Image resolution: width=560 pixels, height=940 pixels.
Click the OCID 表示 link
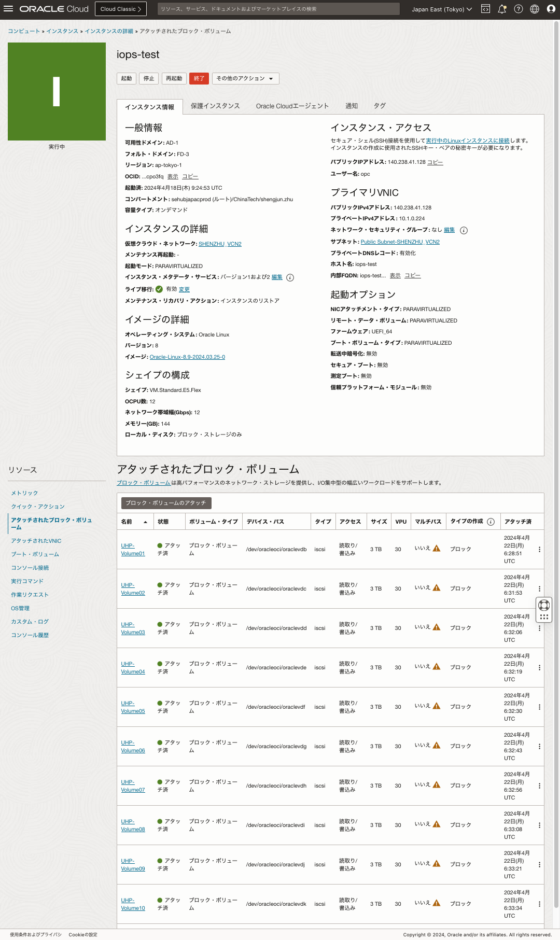click(173, 177)
